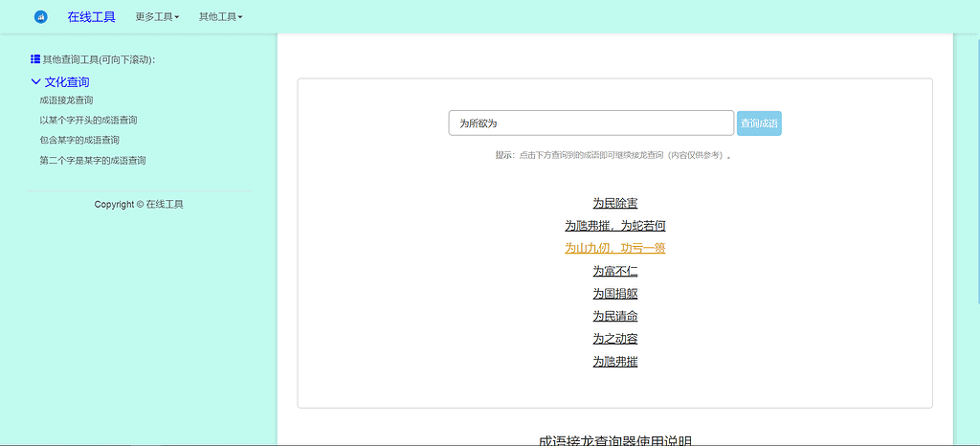Open the 更多工具 dropdown menu
The width and height of the screenshot is (980, 446).
click(157, 17)
